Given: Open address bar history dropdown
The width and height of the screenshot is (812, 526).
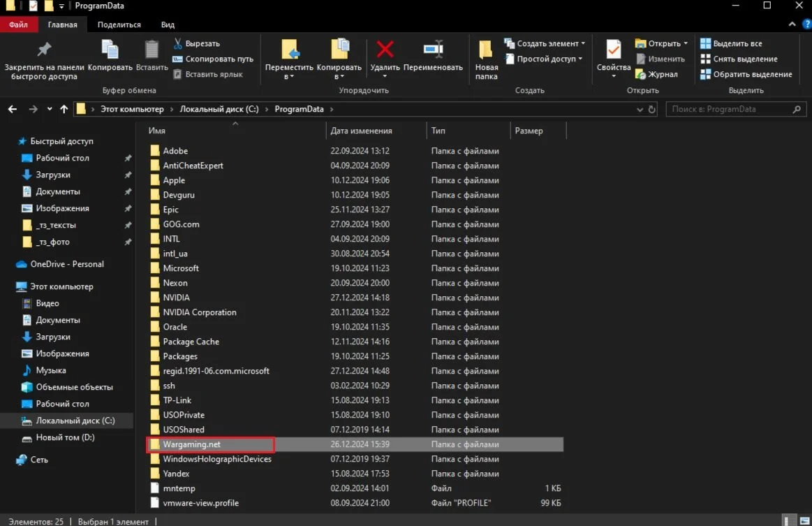Looking at the screenshot, I should click(x=640, y=110).
